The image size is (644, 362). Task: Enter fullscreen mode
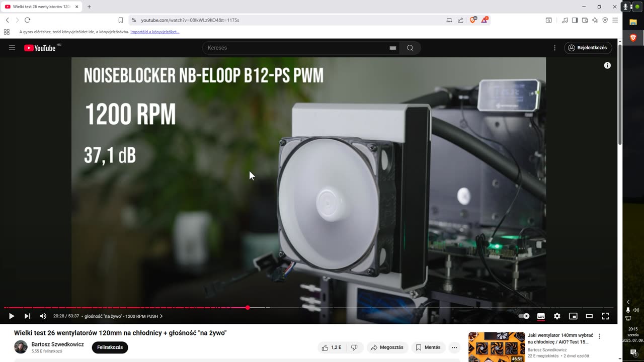click(605, 316)
